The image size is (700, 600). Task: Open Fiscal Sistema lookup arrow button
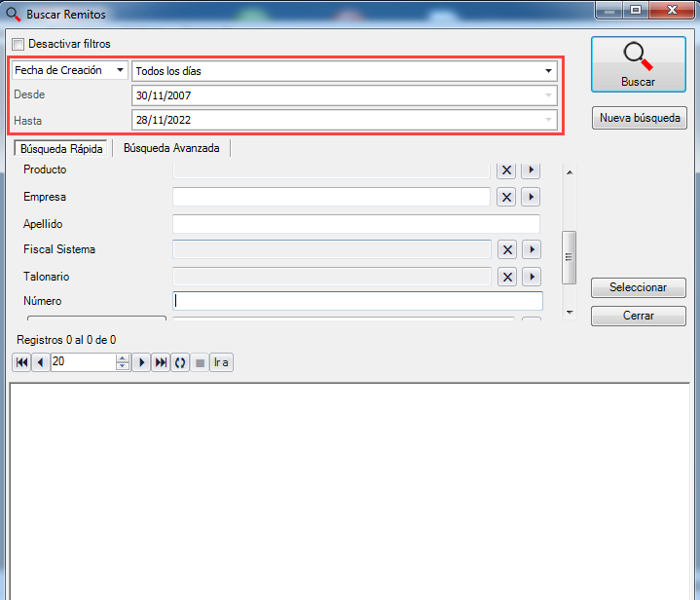pyautogui.click(x=532, y=249)
